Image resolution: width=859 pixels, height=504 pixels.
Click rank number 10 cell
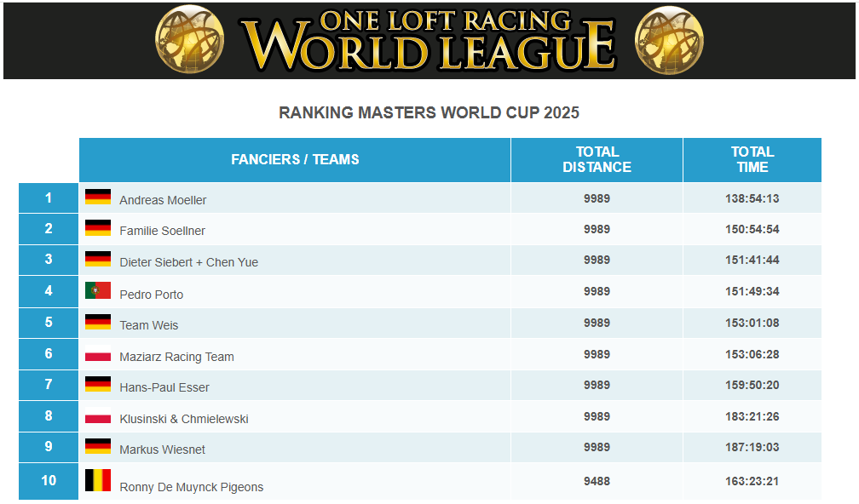coord(49,481)
